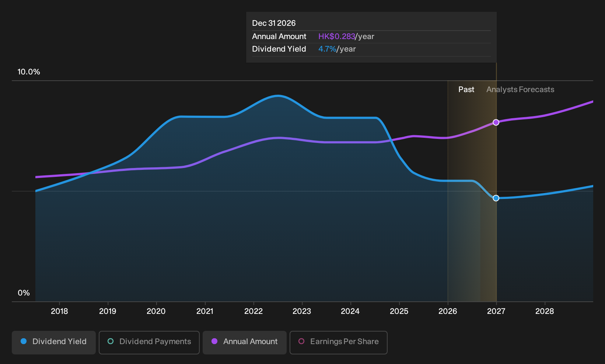Click the purple Annual Amount data point marker
The height and width of the screenshot is (364, 605).
496,122
